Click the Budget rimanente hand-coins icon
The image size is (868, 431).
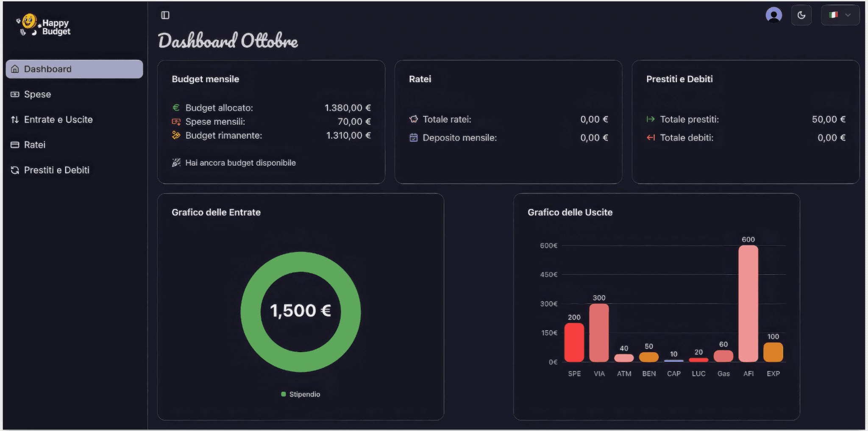(176, 136)
